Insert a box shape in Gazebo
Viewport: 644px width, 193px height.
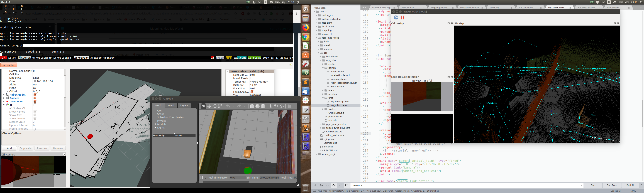pyautogui.click(x=252, y=106)
